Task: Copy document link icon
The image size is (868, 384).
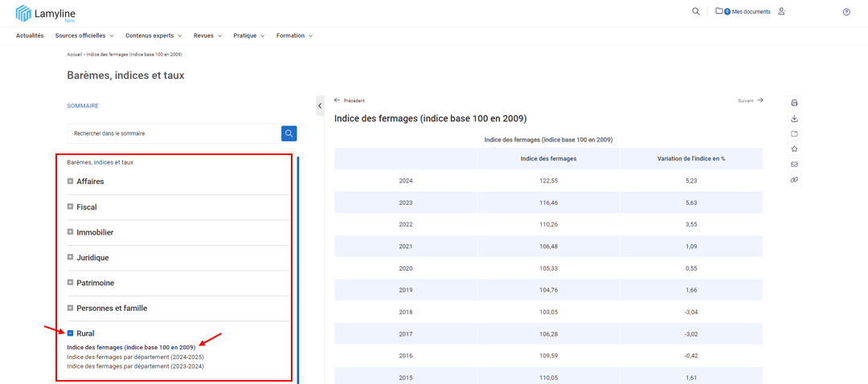Action: tap(794, 180)
